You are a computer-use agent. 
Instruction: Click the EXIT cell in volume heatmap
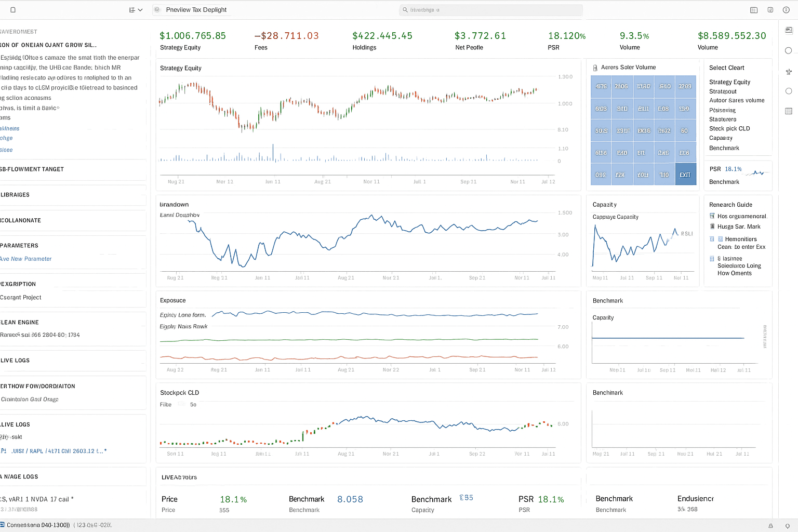tap(685, 175)
